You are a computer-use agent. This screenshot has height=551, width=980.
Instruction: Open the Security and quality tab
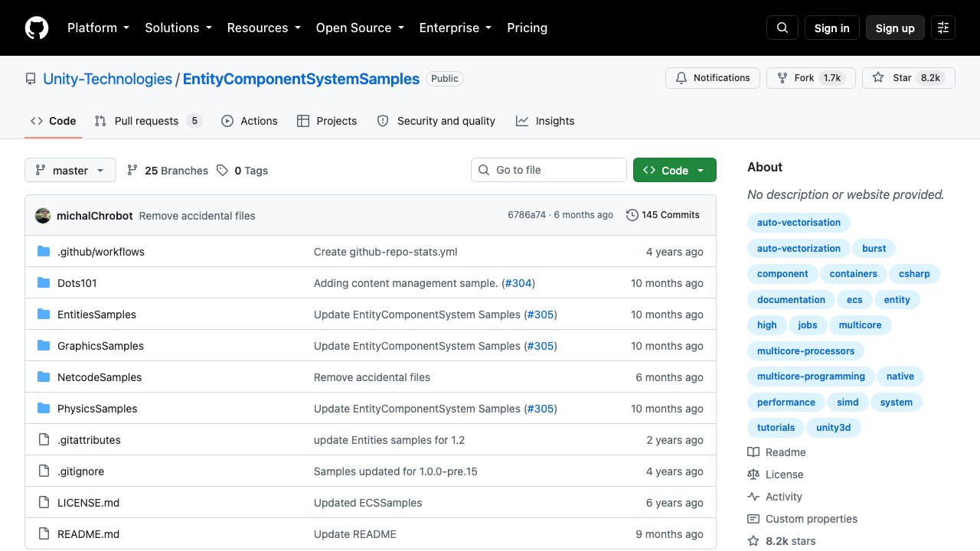point(436,121)
